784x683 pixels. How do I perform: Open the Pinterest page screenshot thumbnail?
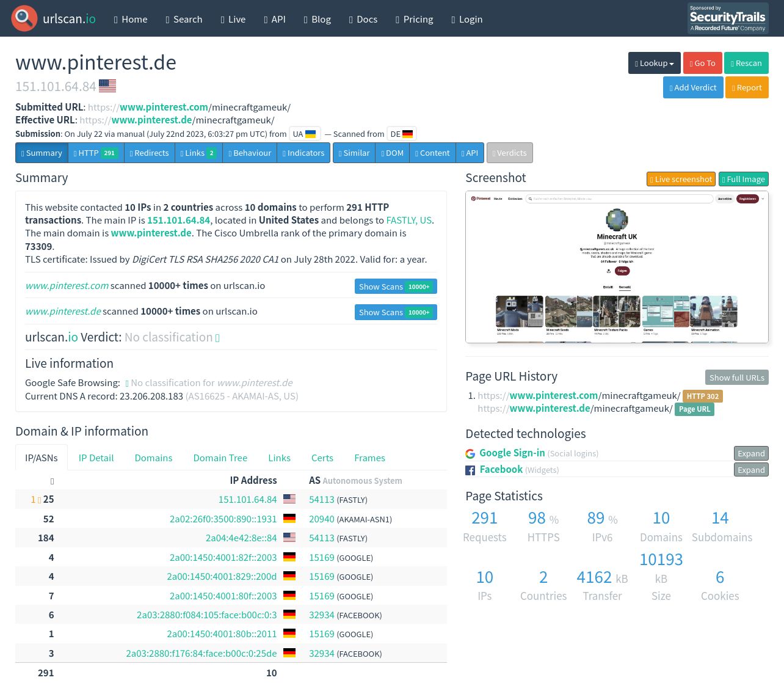click(617, 267)
